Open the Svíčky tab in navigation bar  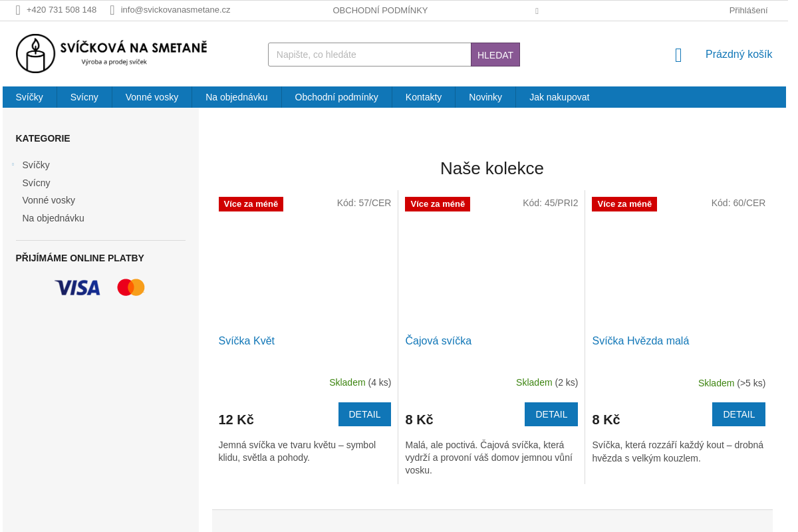click(x=29, y=97)
